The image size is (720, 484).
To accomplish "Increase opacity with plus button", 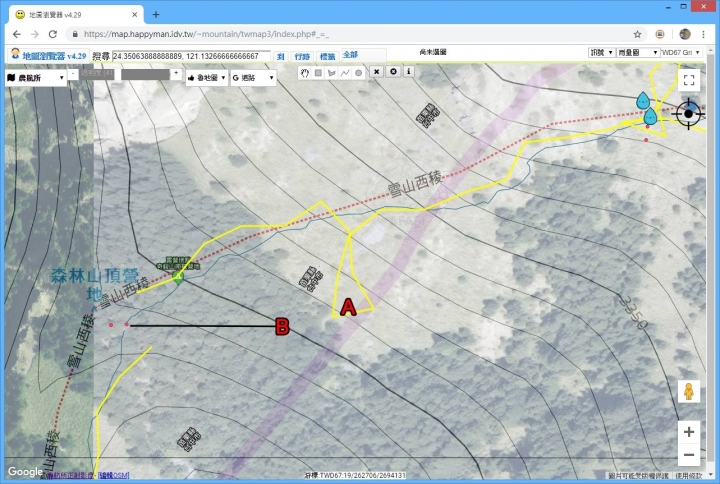I will tap(176, 73).
